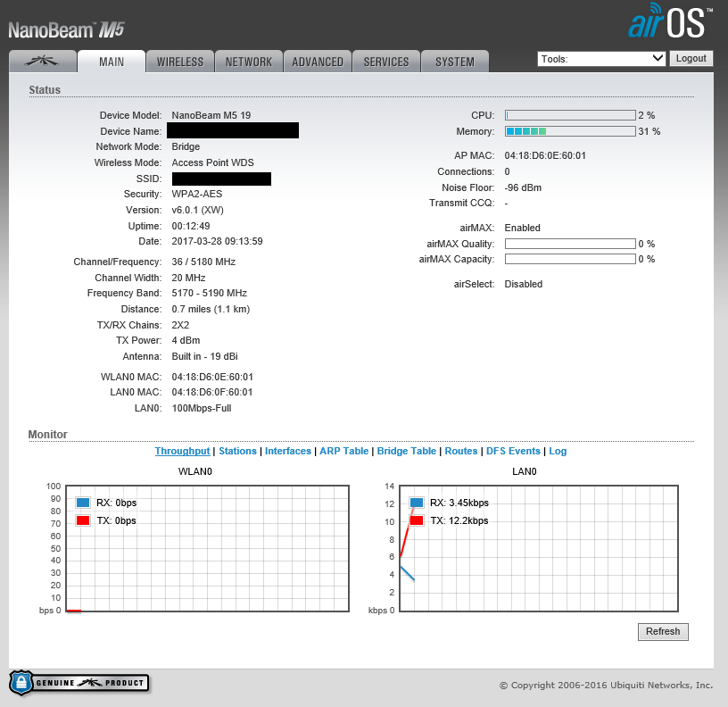Go to the SERVICES tab

pyautogui.click(x=386, y=62)
